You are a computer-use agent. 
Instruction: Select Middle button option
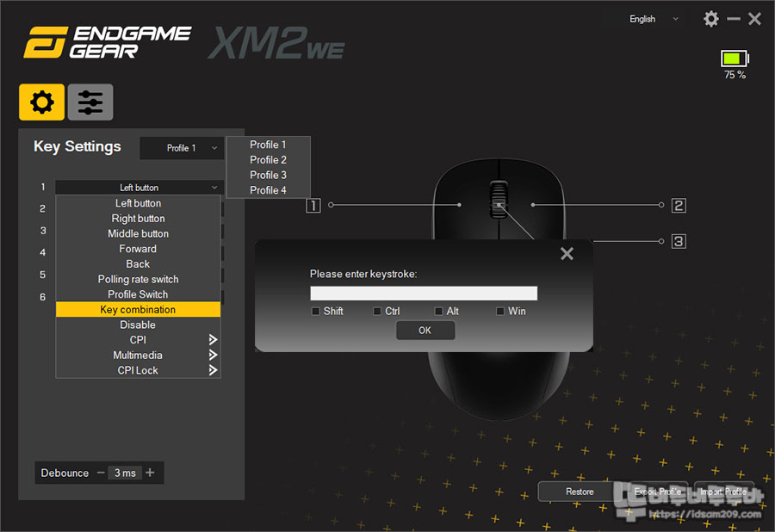138,233
